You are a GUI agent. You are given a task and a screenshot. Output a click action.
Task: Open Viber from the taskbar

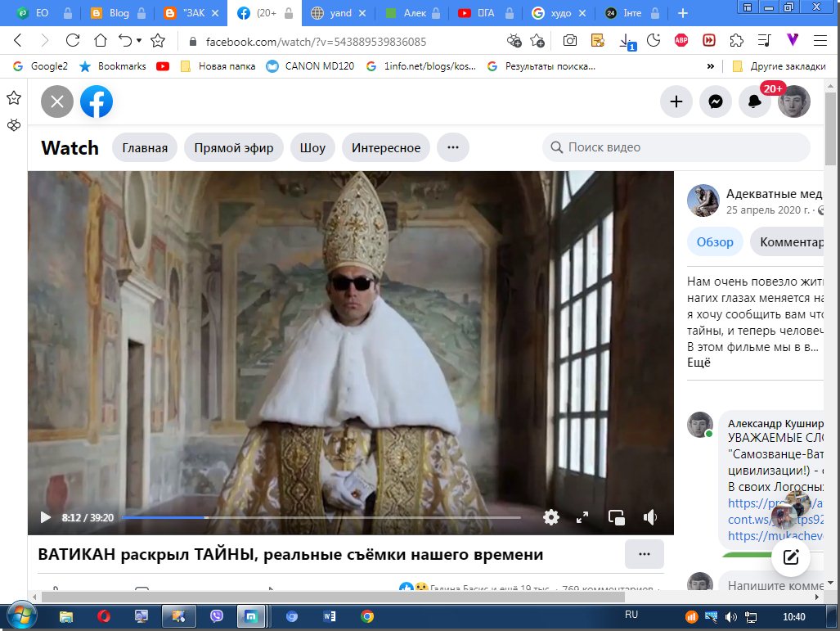click(x=217, y=616)
